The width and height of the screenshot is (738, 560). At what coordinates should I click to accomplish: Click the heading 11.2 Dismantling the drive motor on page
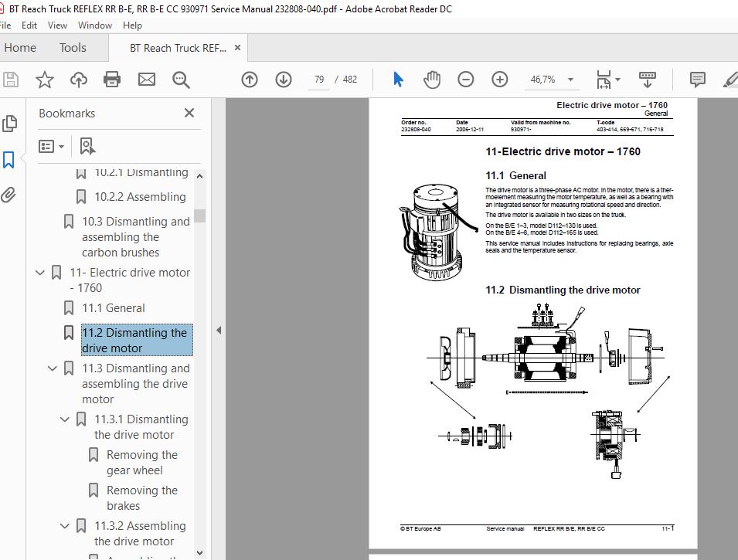click(x=563, y=290)
